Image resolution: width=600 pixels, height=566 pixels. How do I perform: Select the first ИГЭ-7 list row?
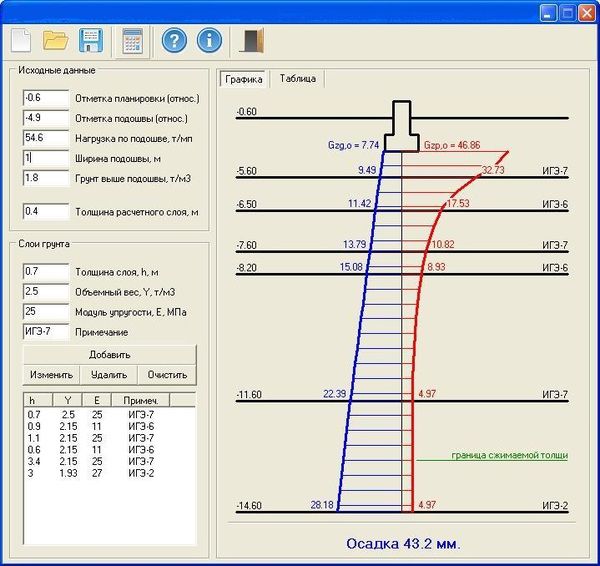109,414
